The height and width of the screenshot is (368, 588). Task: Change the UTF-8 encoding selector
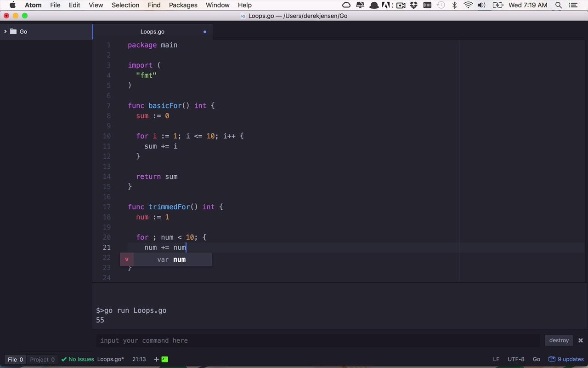coord(516,359)
